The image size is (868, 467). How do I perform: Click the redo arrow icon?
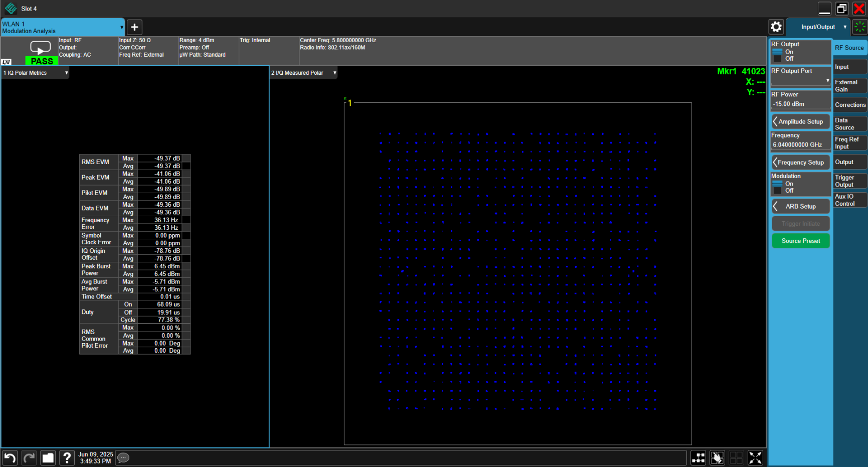[29, 457]
